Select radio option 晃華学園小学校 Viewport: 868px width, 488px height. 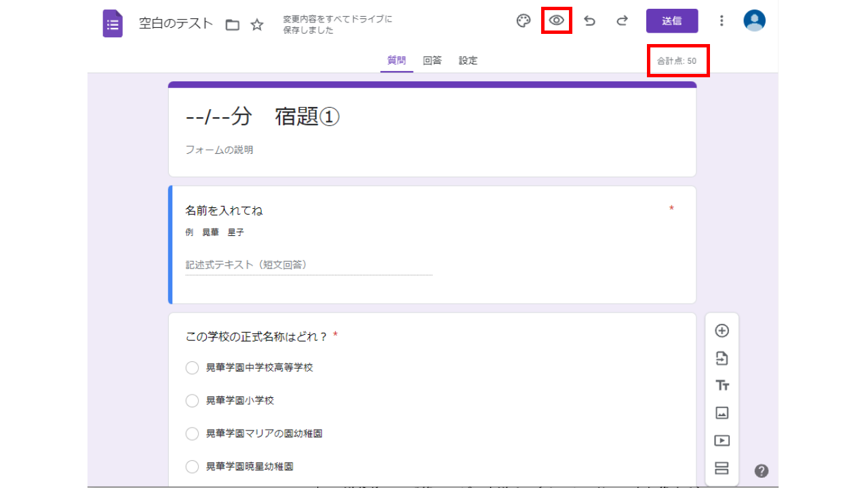point(193,401)
